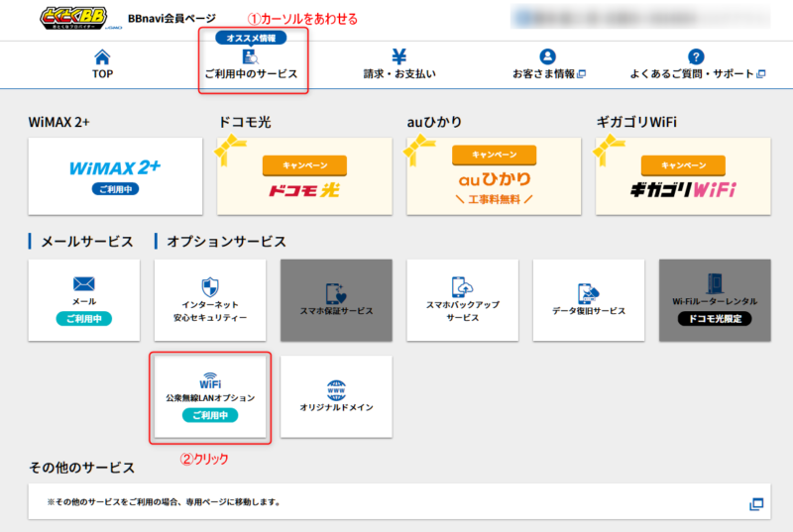
Task: Click ドコモ光限定 badge on router rental card
Action: 715,319
